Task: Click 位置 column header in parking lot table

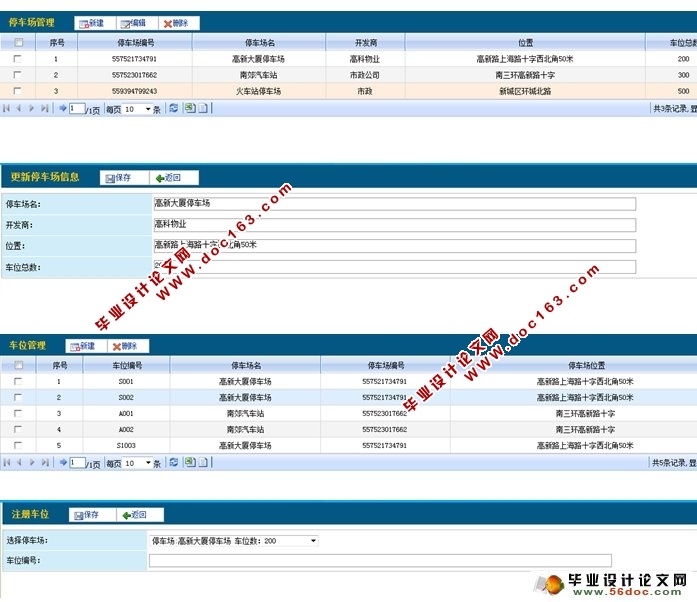Action: (525, 43)
